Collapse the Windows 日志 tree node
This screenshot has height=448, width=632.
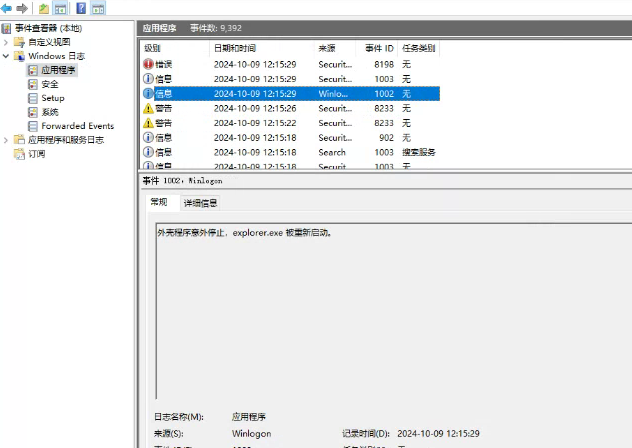click(7, 57)
